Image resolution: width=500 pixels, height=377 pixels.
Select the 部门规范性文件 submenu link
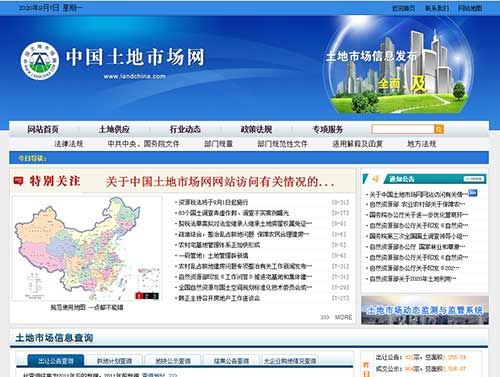click(282, 144)
